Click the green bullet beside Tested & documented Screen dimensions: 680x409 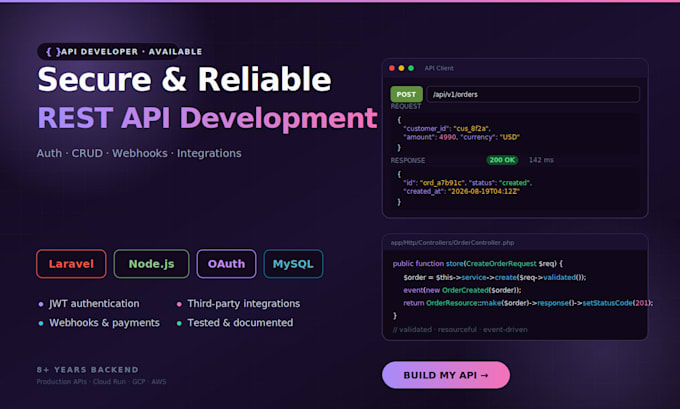click(x=179, y=323)
